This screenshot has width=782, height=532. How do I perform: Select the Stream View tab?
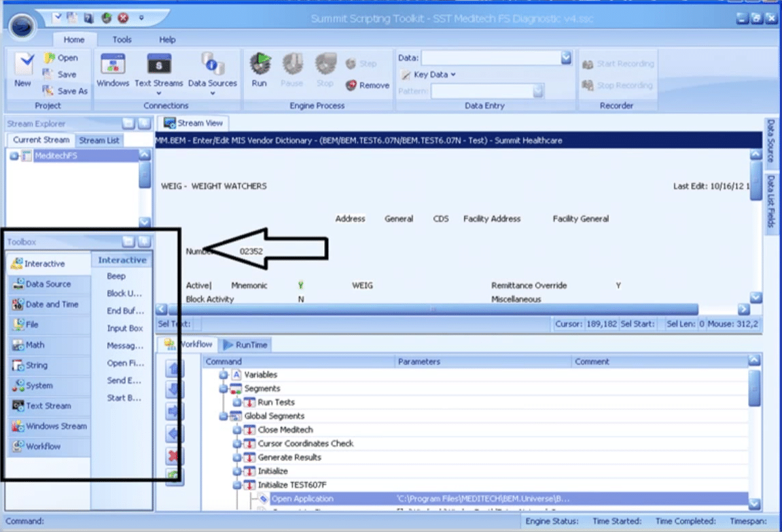coord(194,123)
